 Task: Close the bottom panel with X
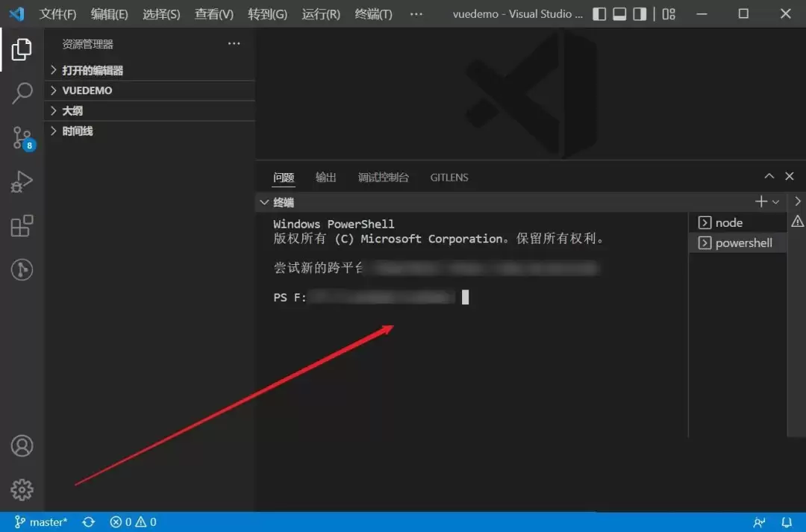(790, 176)
